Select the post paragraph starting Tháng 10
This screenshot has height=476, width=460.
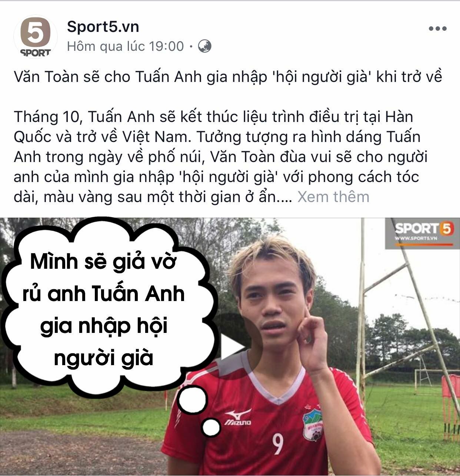click(221, 157)
